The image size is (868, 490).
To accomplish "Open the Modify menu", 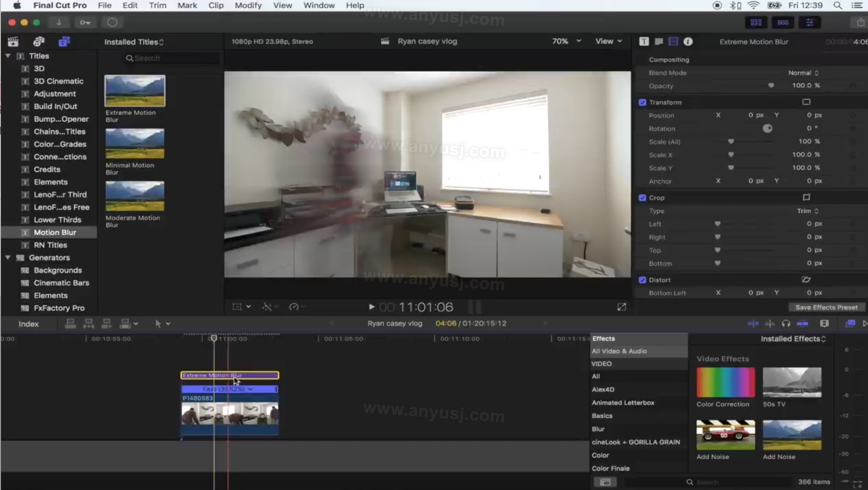I will [248, 6].
